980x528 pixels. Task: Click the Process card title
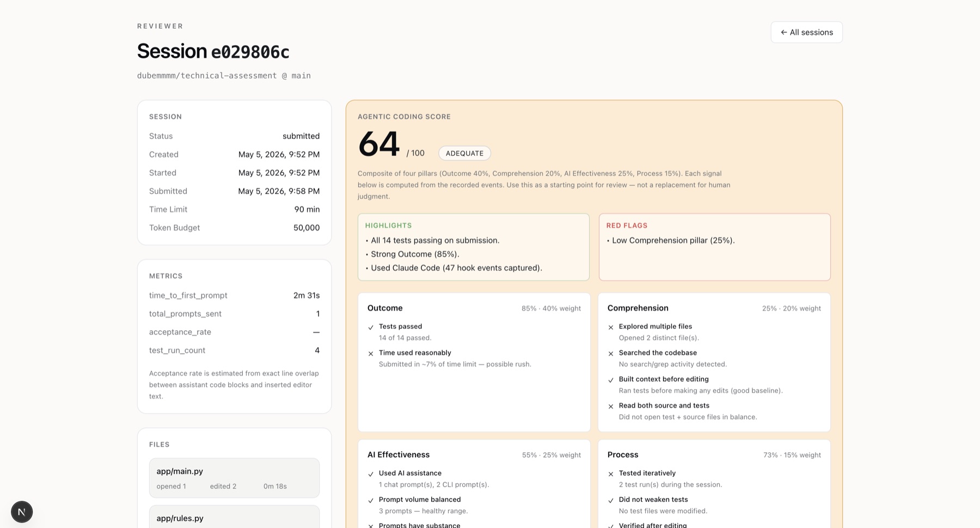(623, 454)
